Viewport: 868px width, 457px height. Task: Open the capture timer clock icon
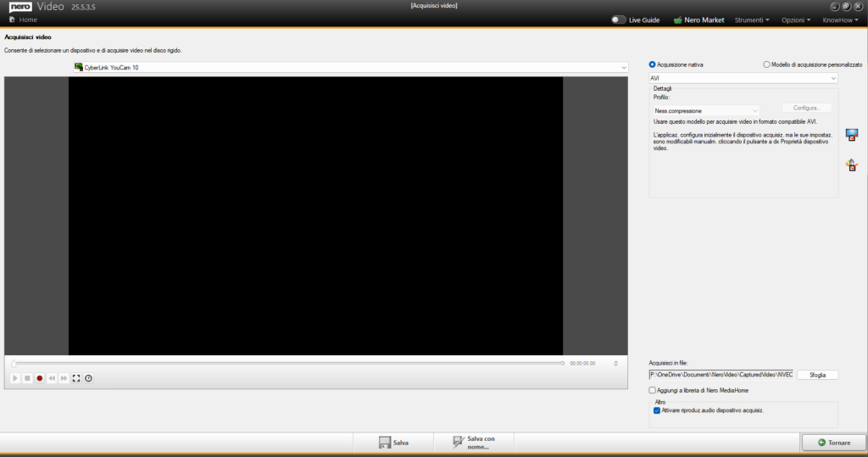88,378
